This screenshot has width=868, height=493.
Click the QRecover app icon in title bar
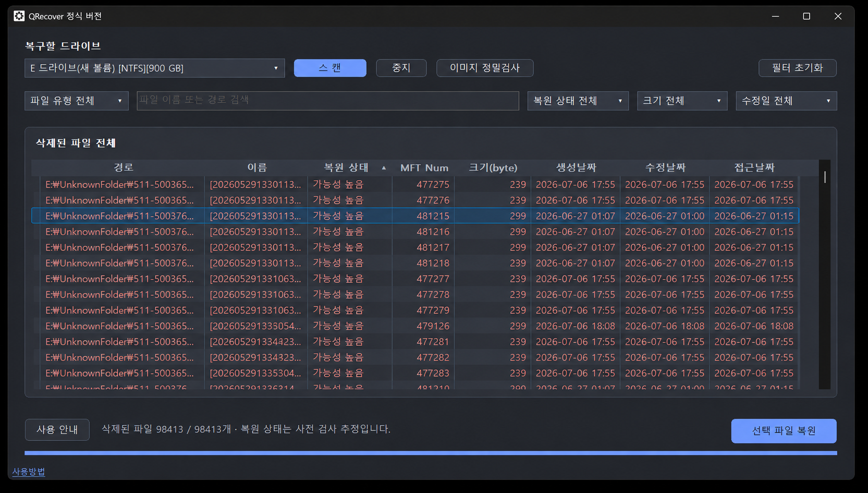coord(19,16)
